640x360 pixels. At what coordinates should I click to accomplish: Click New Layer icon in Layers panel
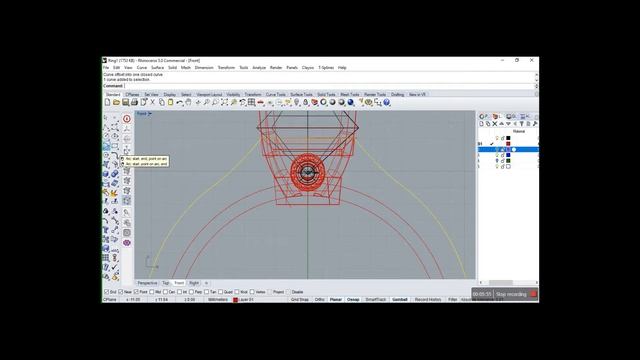click(482, 124)
